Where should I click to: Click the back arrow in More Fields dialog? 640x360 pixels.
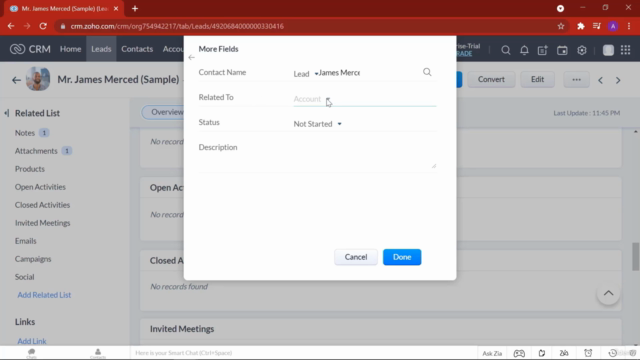coord(191,58)
